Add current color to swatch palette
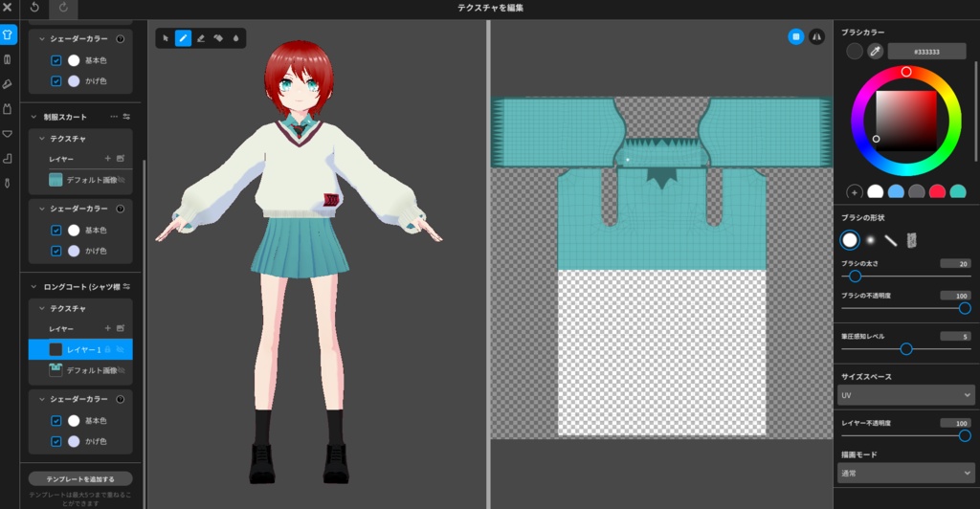Viewport: 980px width, 509px height. click(x=855, y=192)
